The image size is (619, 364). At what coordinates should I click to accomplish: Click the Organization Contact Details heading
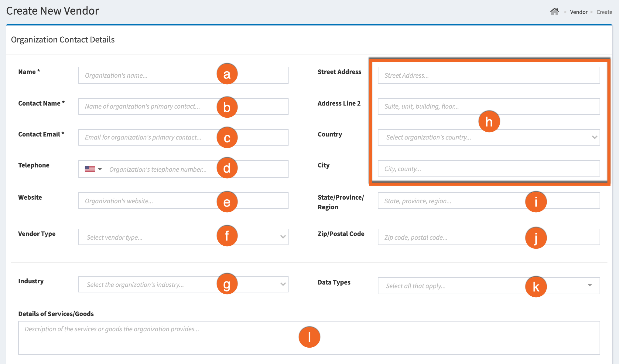pyautogui.click(x=63, y=39)
